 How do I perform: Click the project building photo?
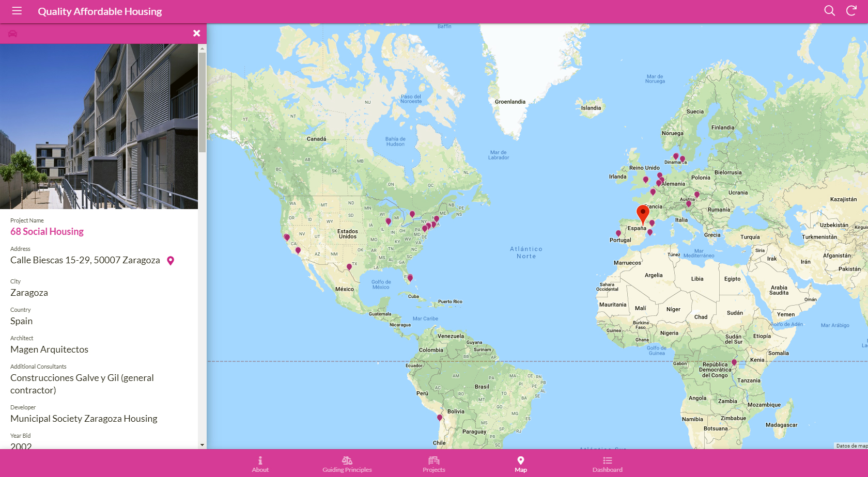tap(99, 126)
